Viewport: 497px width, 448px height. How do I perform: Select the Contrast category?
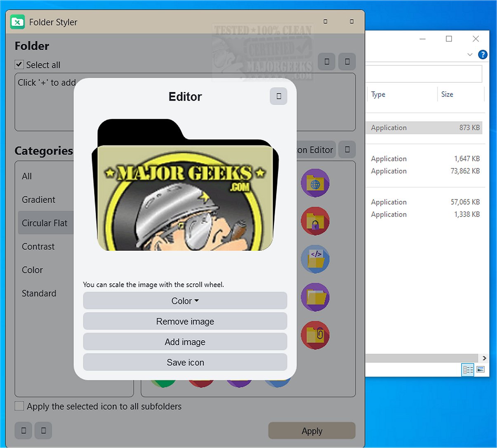click(x=38, y=246)
